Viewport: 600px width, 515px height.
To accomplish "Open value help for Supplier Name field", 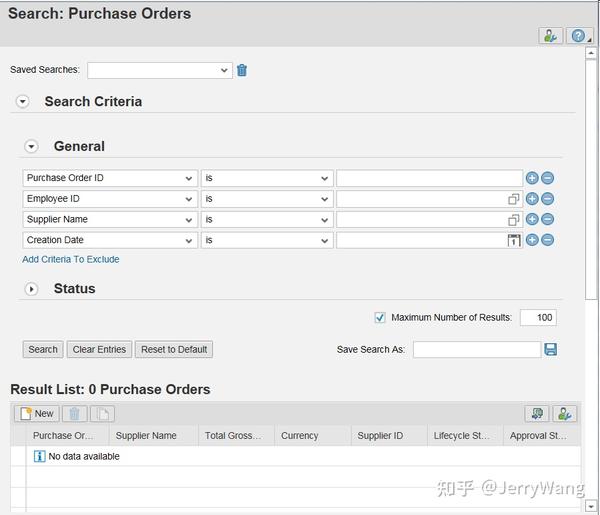I will pyautogui.click(x=514, y=220).
